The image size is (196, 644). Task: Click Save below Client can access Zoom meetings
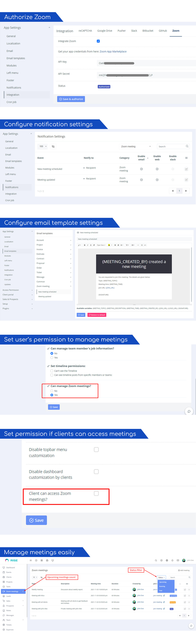[x=37, y=520]
